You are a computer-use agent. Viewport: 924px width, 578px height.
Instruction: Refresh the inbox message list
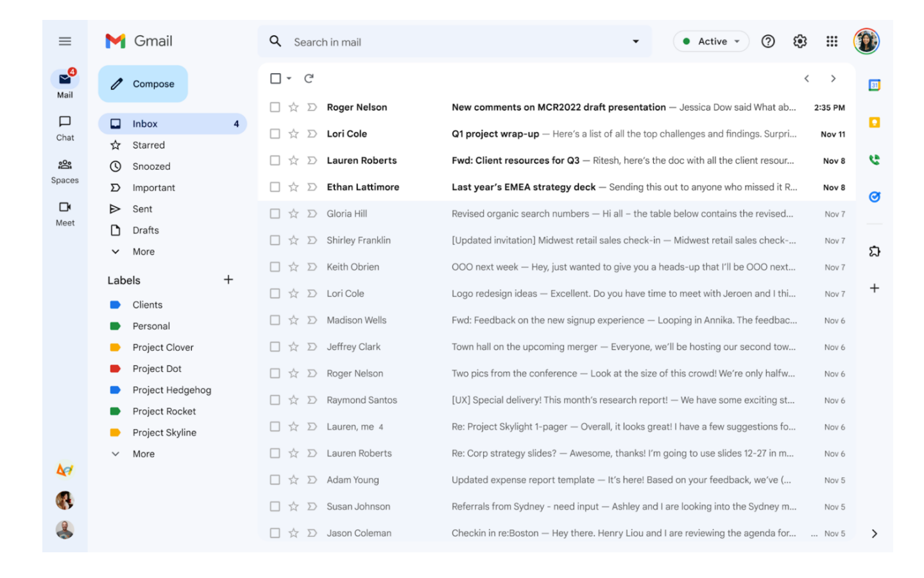(309, 78)
